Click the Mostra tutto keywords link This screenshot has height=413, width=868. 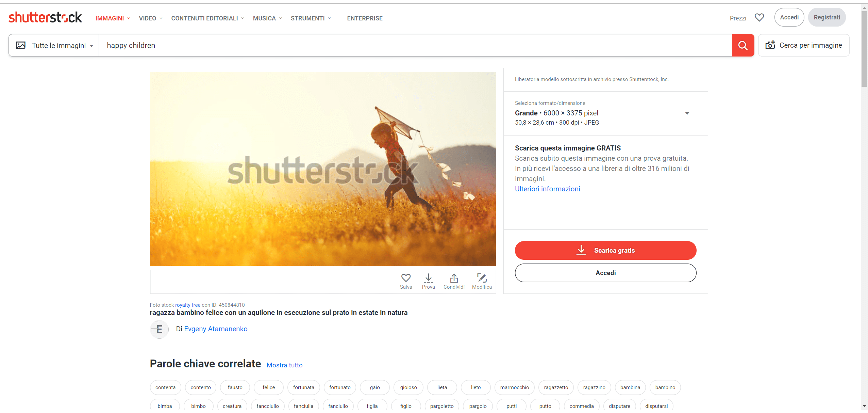(284, 365)
